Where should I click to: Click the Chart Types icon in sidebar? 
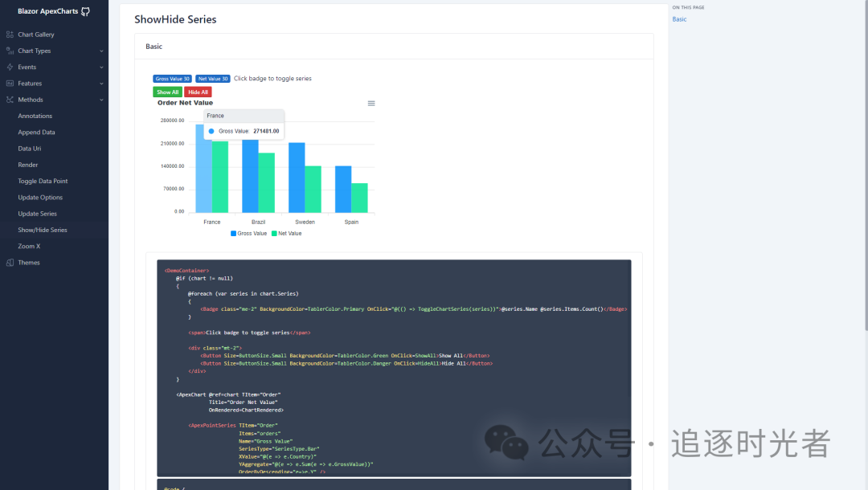pyautogui.click(x=10, y=51)
